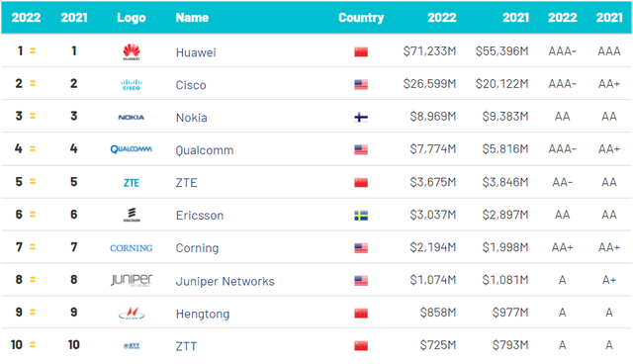
Task: Sort by the Name column header
Action: coord(192,18)
